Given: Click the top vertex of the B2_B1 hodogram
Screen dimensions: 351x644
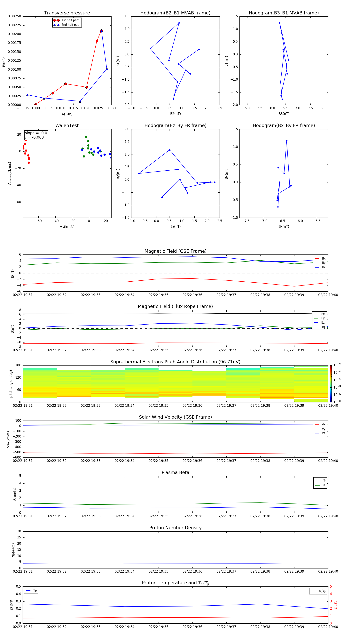Looking at the screenshot, I should click(x=179, y=23).
